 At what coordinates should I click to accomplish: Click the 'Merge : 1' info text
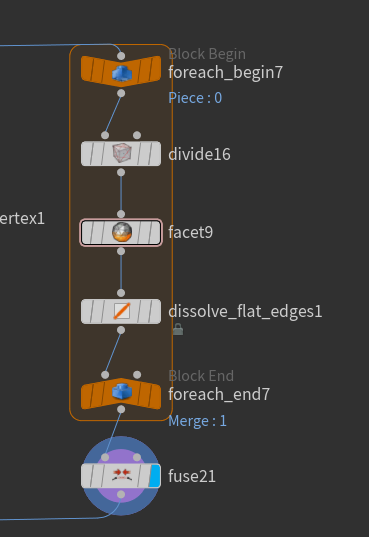tap(197, 421)
